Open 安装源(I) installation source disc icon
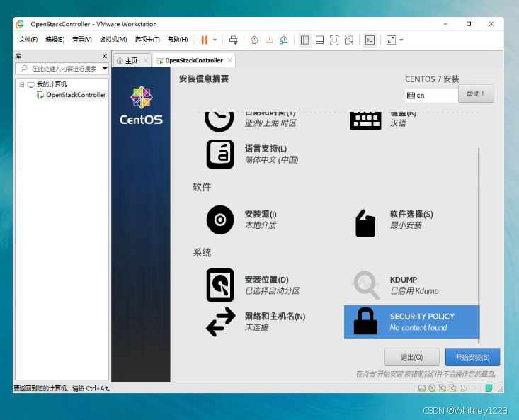The width and height of the screenshot is (519, 420). 220,220
